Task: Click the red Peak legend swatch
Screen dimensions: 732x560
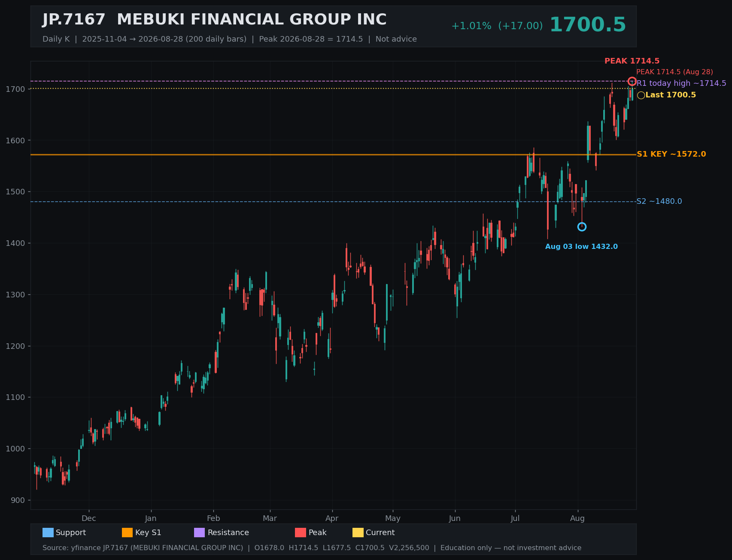Action: 301,533
